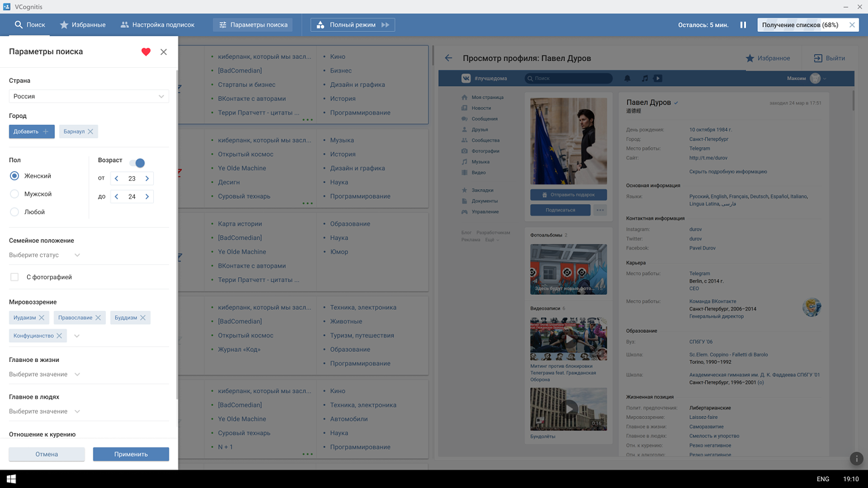This screenshot has width=868, height=488.
Task: Expand the Мировоззрение options chevron
Action: coord(77,335)
